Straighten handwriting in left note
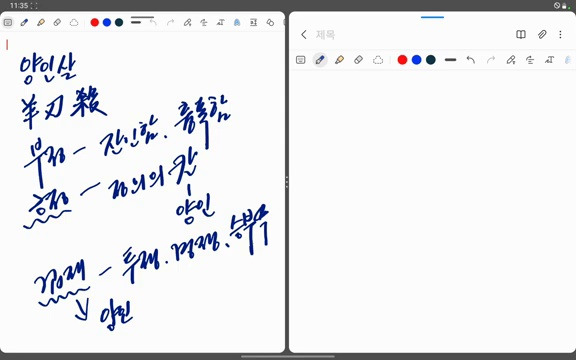 coord(204,22)
